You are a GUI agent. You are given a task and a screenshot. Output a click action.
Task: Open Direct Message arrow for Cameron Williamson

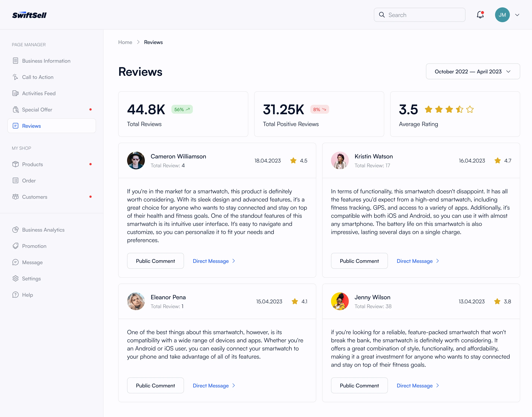tap(234, 261)
